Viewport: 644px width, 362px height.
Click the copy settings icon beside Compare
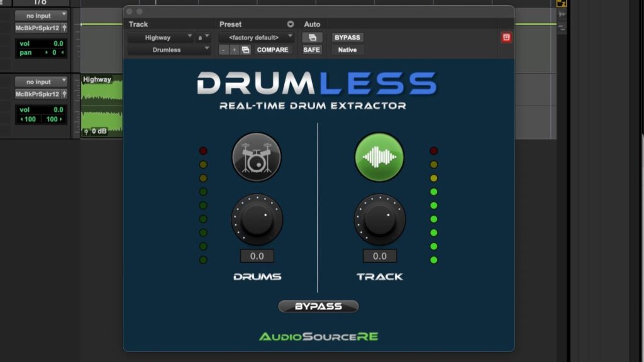pyautogui.click(x=245, y=49)
